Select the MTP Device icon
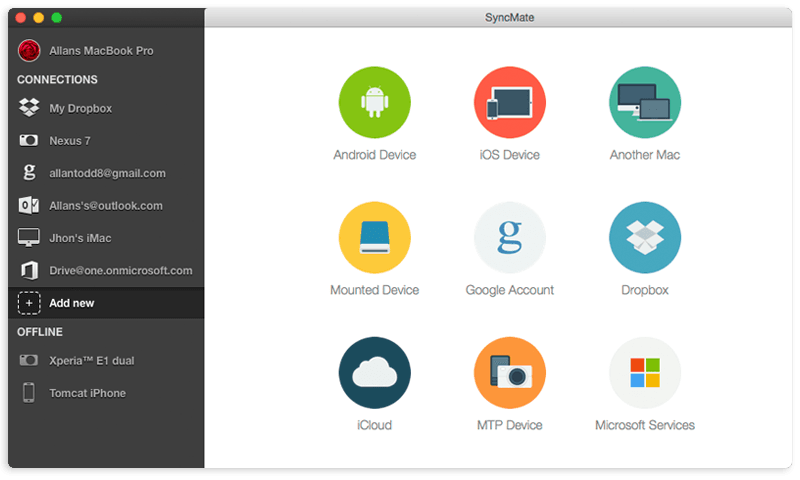800x480 pixels. click(509, 372)
